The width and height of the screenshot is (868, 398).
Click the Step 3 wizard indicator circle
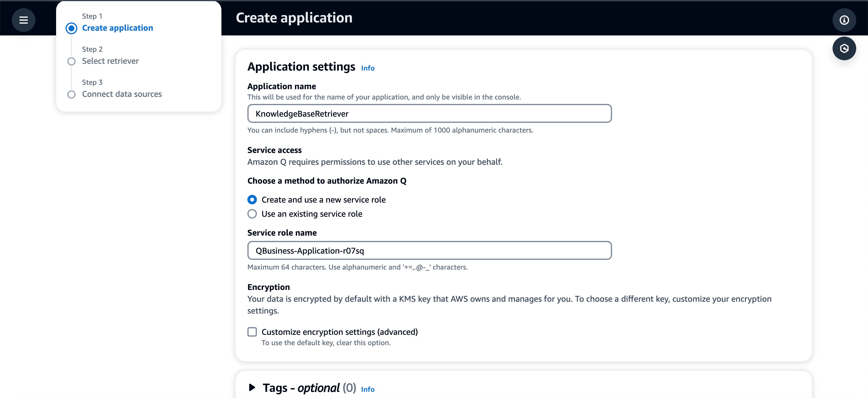[x=71, y=94]
